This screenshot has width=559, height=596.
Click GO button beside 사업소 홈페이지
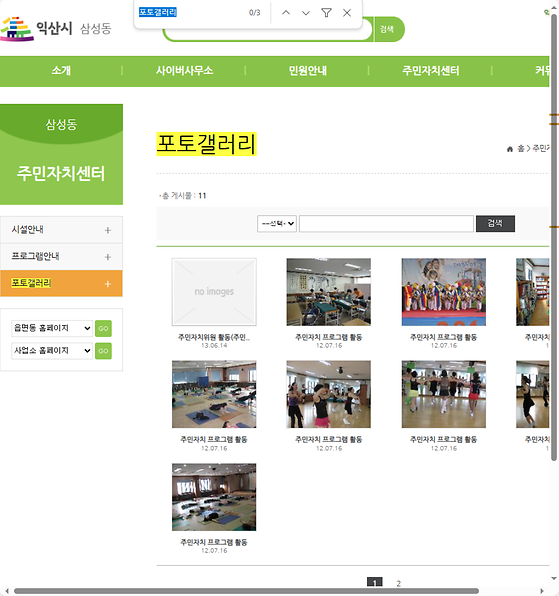(x=103, y=351)
